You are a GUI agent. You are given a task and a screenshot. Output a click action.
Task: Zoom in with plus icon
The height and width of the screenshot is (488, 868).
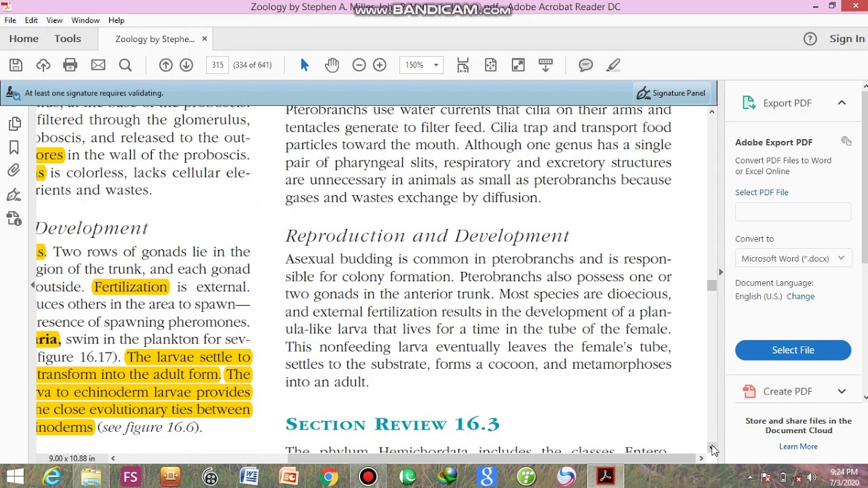click(380, 65)
